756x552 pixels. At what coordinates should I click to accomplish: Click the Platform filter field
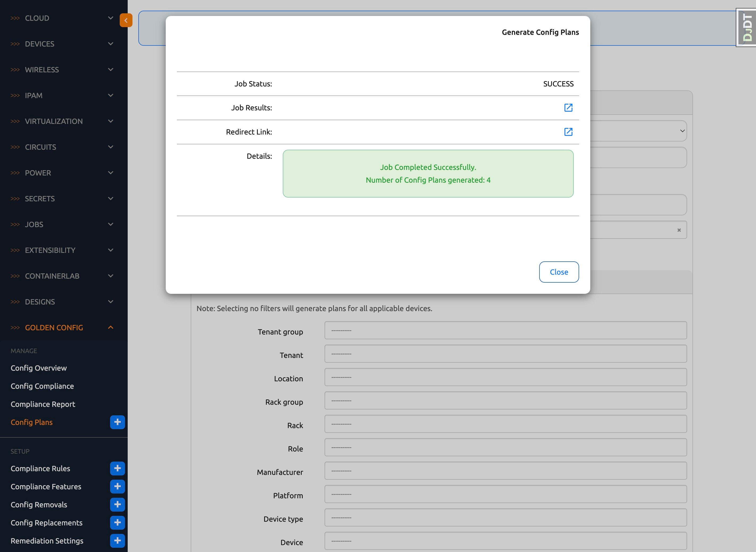tap(505, 494)
